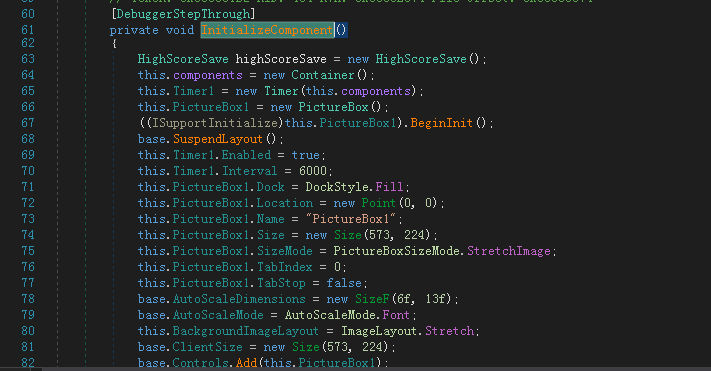
Task: Select the AutoScaleDimensions property
Action: pyautogui.click(x=239, y=299)
